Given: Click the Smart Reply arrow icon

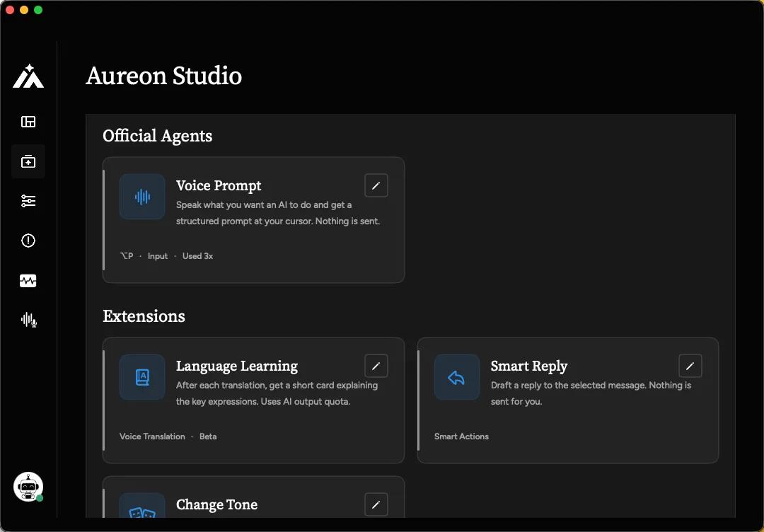Looking at the screenshot, I should 456,377.
